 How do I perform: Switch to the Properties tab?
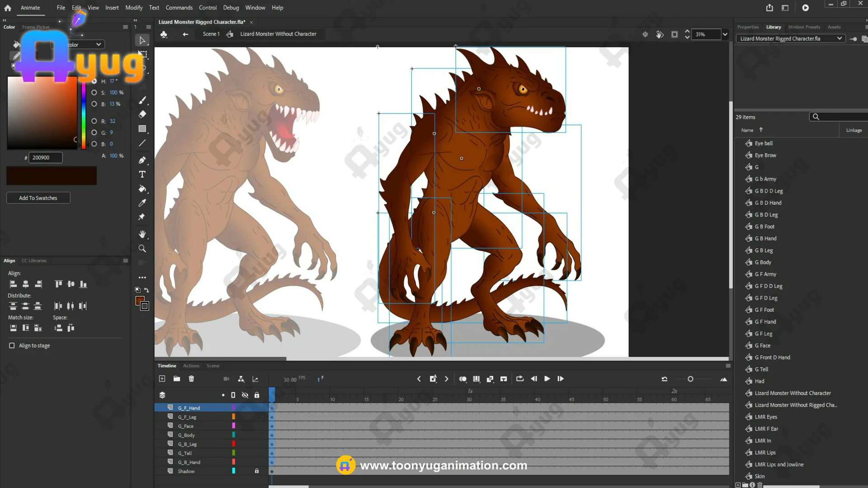(x=748, y=27)
